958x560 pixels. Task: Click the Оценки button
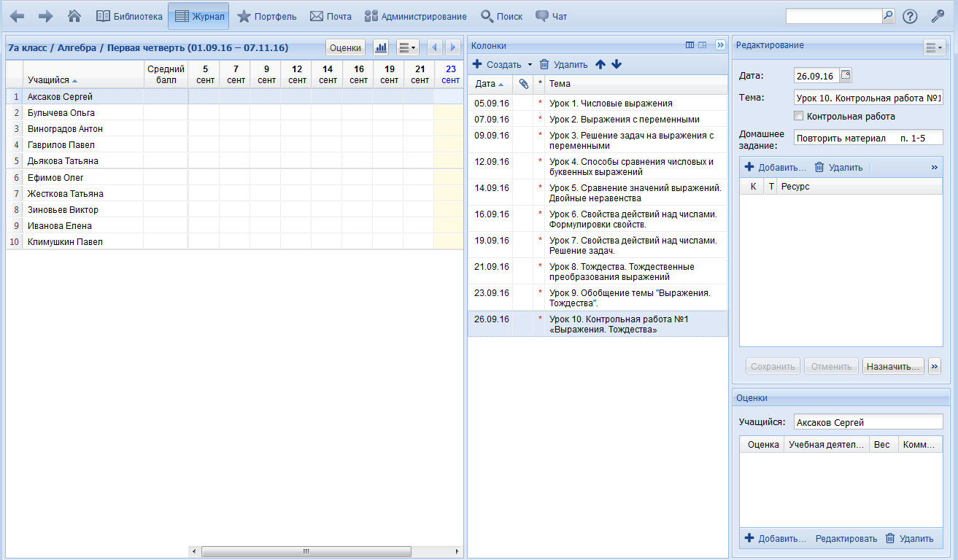[x=345, y=47]
